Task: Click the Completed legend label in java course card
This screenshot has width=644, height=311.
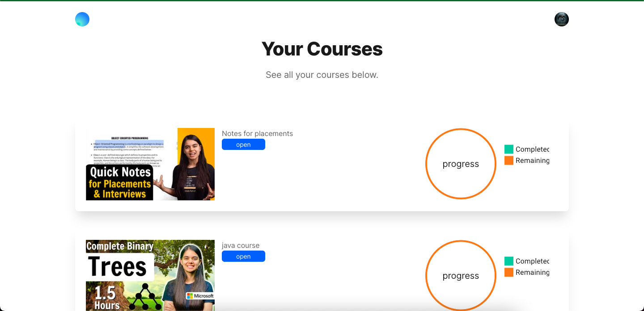Action: (532, 261)
